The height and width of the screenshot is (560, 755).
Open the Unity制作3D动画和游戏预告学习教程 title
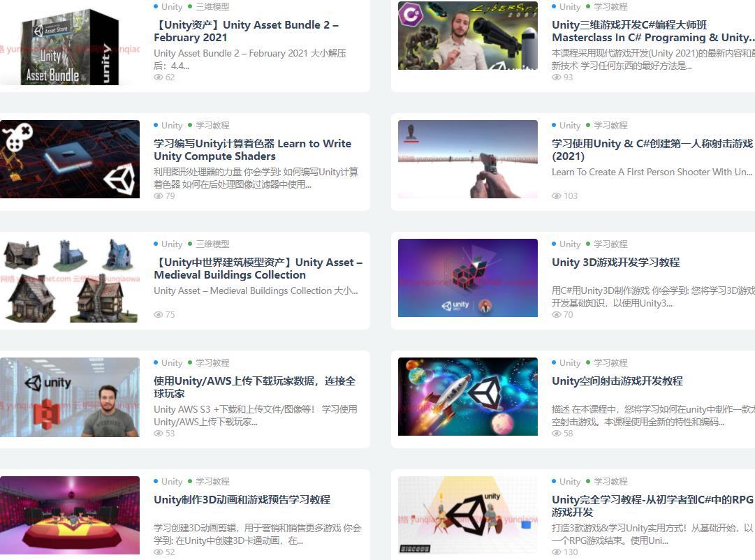click(242, 500)
